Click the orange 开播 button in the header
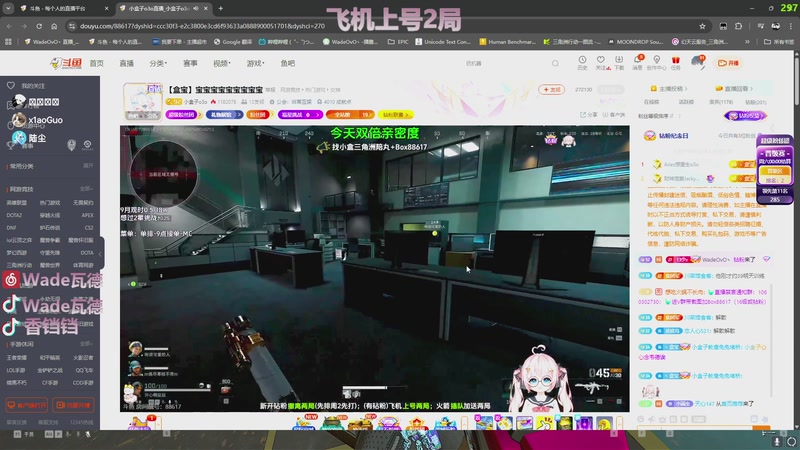Image resolution: width=800 pixels, height=450 pixels. [x=728, y=63]
